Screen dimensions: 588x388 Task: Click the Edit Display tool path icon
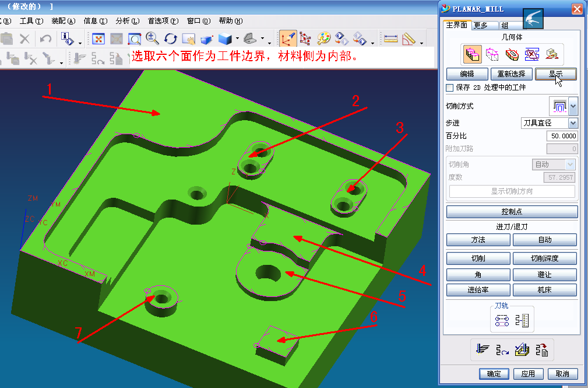(502, 320)
